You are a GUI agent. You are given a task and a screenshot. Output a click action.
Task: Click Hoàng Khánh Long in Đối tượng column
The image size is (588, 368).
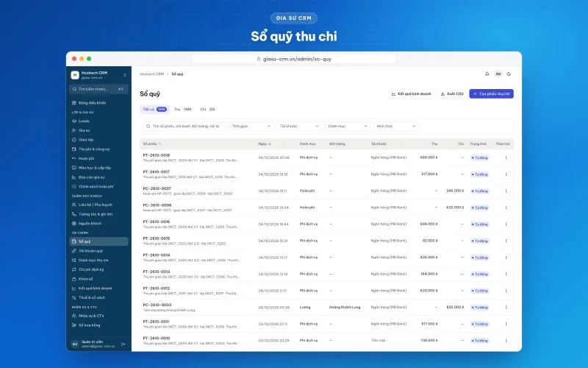point(345,307)
